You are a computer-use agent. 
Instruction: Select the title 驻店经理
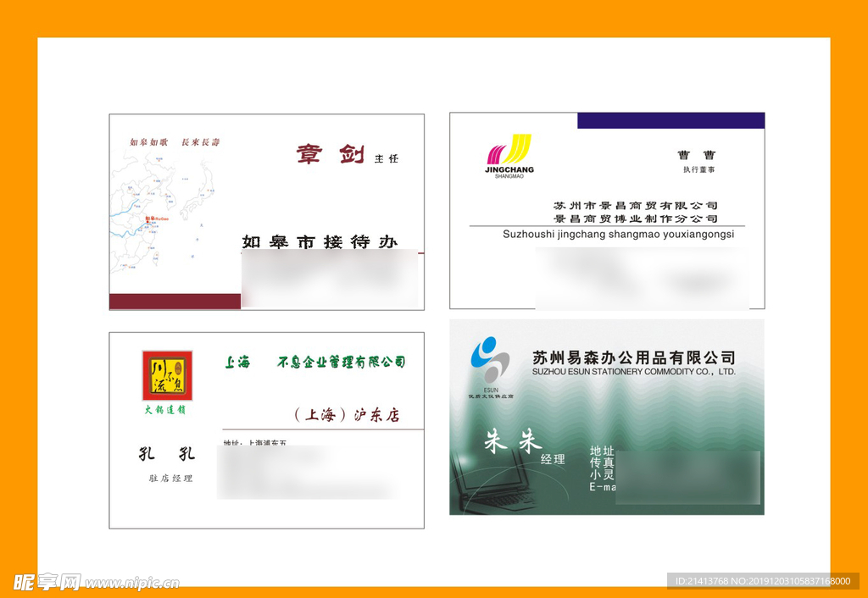tap(170, 479)
